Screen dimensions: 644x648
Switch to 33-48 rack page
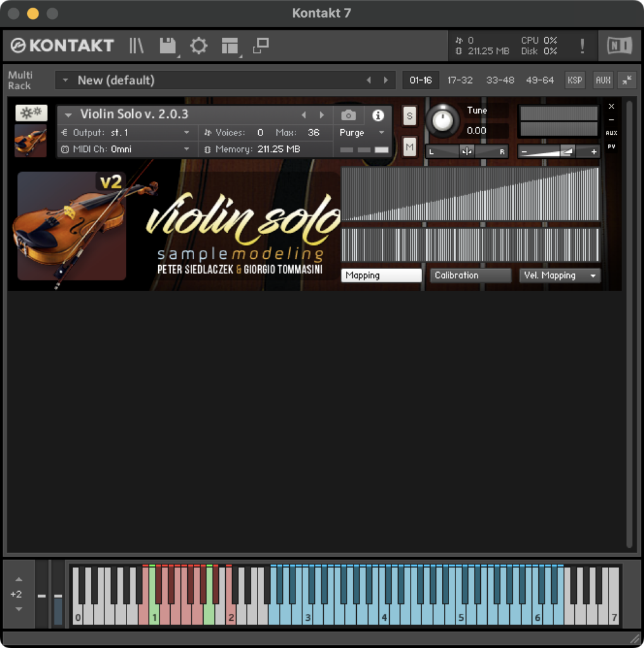point(500,80)
